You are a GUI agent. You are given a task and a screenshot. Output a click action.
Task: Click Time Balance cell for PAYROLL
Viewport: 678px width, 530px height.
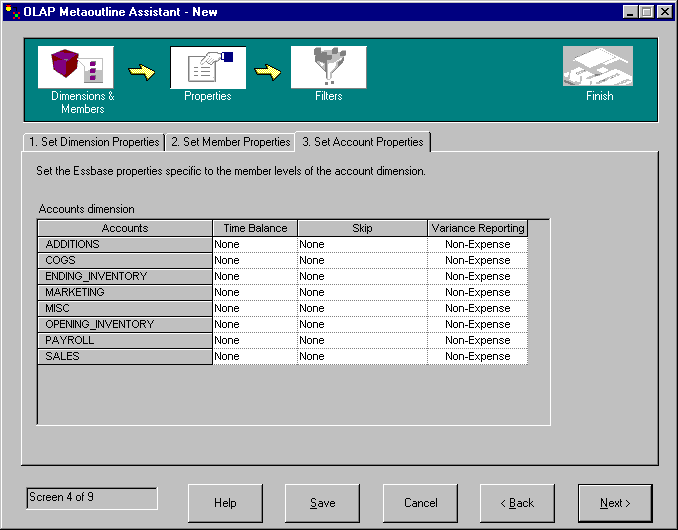click(x=255, y=340)
